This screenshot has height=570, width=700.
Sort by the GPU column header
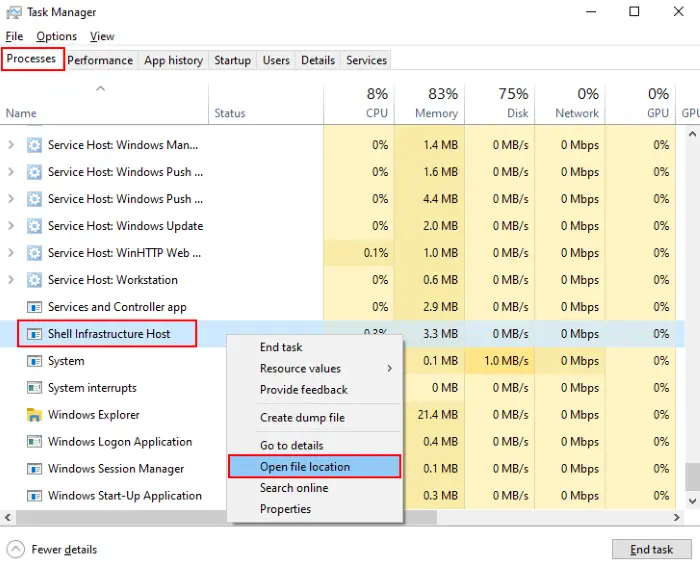click(640, 104)
